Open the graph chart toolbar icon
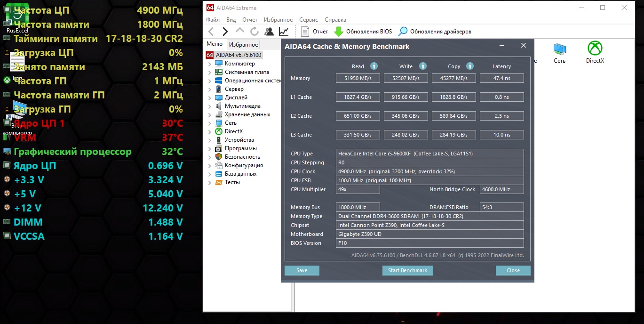 click(284, 32)
